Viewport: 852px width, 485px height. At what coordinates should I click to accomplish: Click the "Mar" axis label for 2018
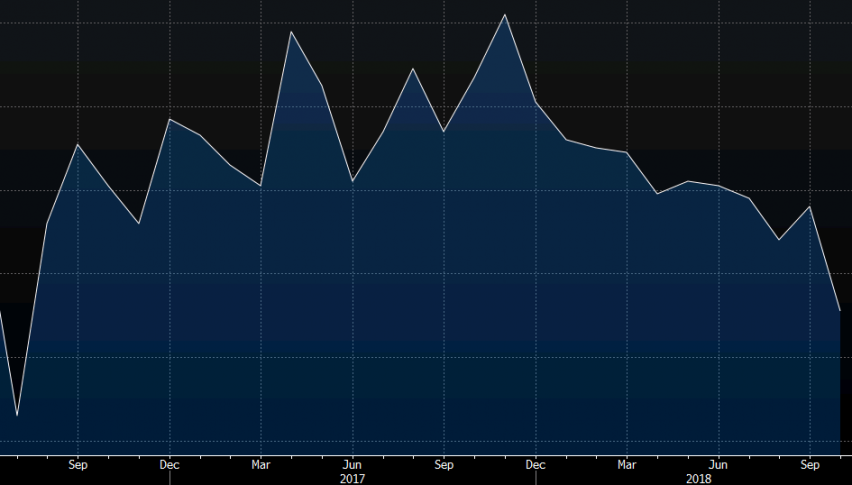click(627, 465)
